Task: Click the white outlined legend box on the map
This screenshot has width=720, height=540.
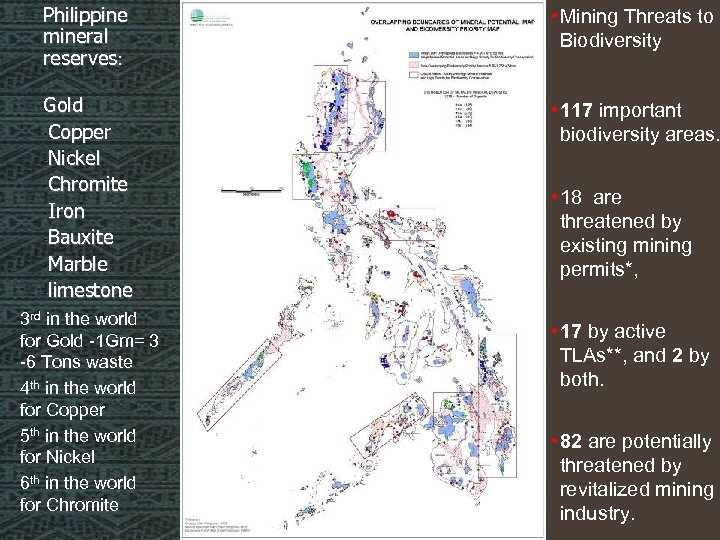Action: coord(413,75)
